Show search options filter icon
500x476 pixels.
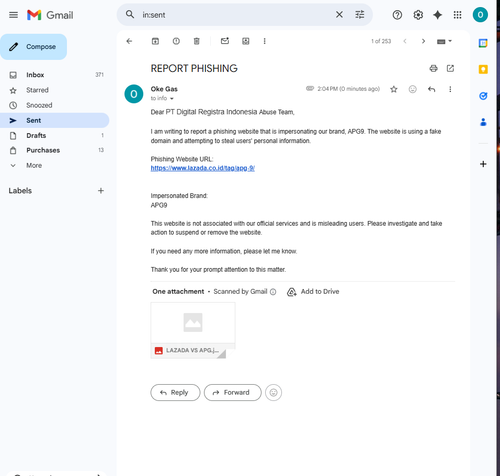click(x=360, y=15)
